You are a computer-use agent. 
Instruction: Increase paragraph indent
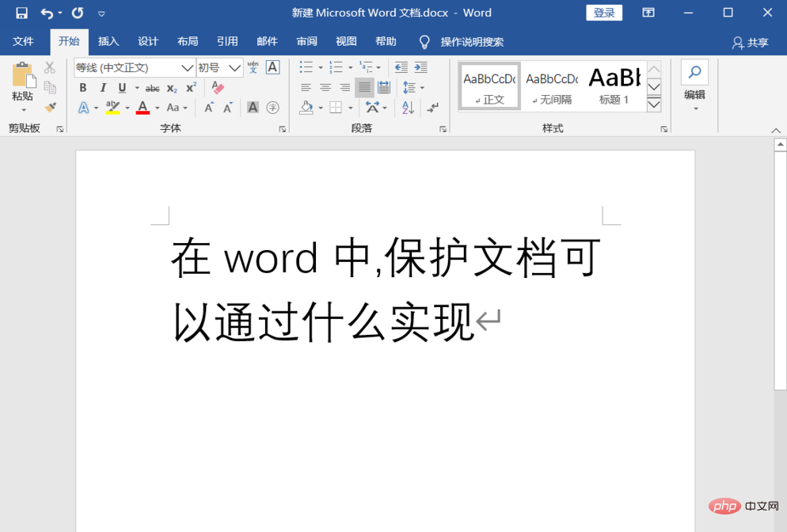(x=420, y=67)
